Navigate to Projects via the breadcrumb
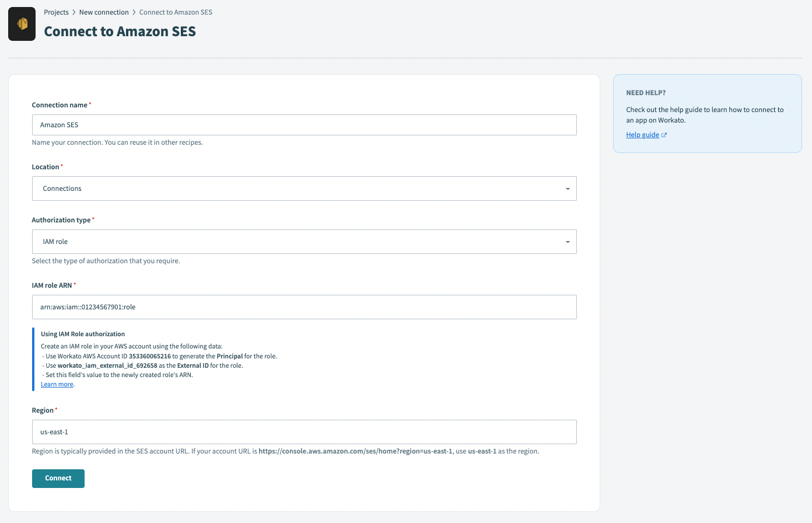The height and width of the screenshot is (523, 812). point(56,12)
